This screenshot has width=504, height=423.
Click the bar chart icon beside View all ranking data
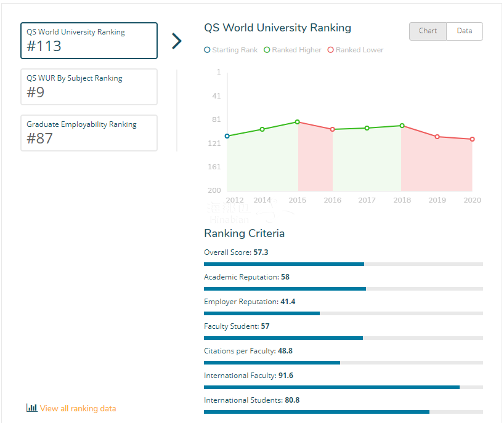31,408
